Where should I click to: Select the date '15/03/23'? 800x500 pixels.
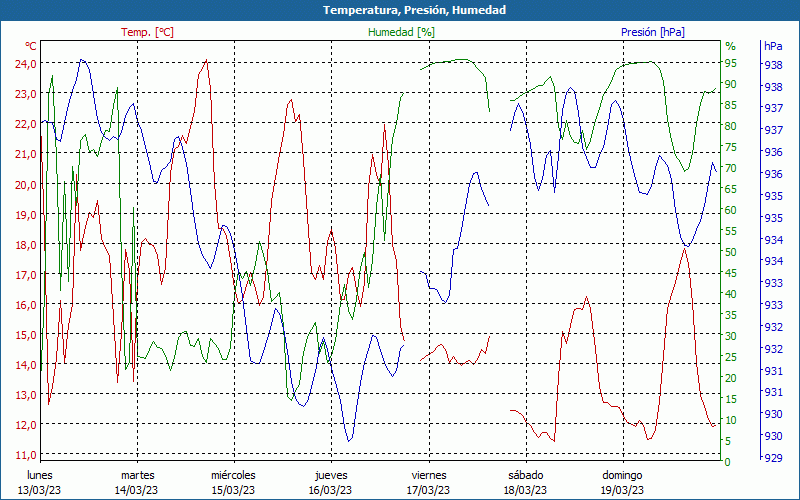click(x=233, y=490)
